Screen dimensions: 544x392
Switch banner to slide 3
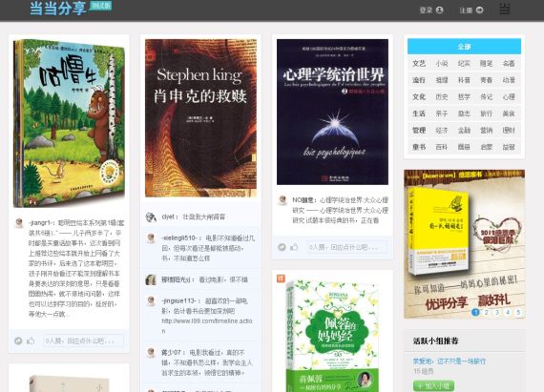(x=497, y=312)
